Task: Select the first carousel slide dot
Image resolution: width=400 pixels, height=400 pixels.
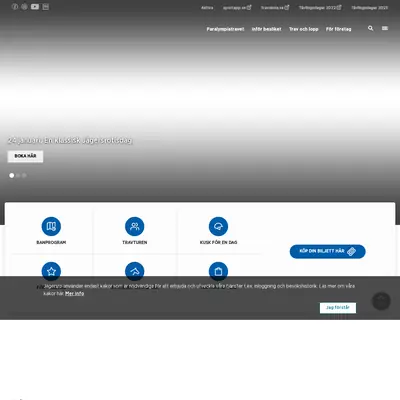Action: (12, 175)
